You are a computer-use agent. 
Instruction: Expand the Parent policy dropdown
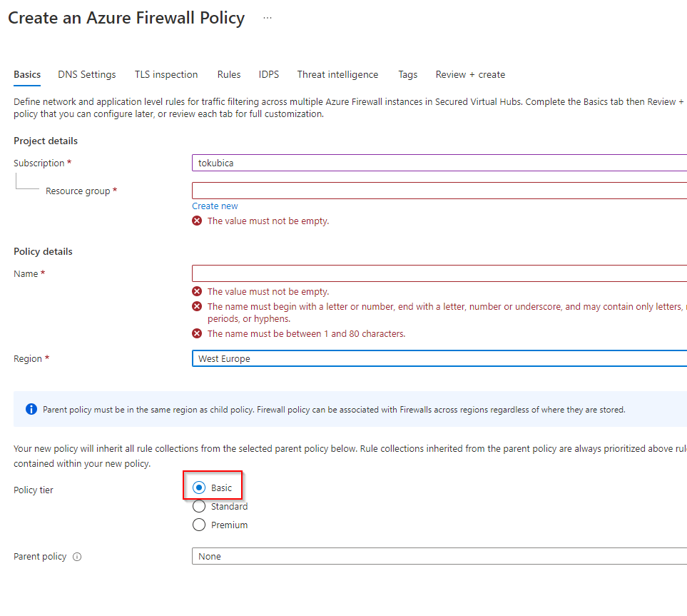[439, 557]
